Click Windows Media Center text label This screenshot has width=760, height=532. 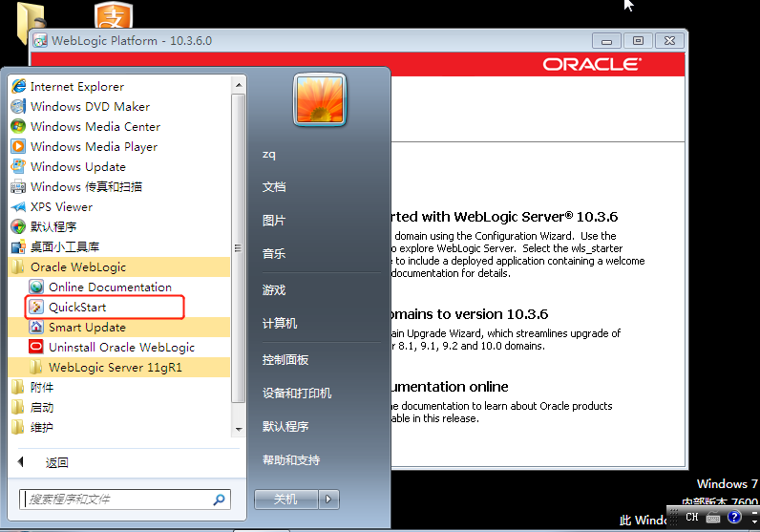coord(95,127)
